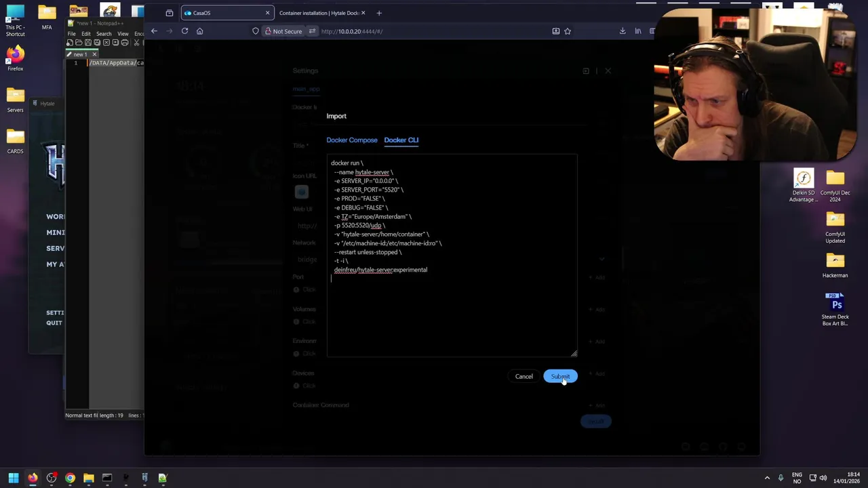Grab the textarea resize handle corner
Screen dimensions: 868x488
coord(574,353)
